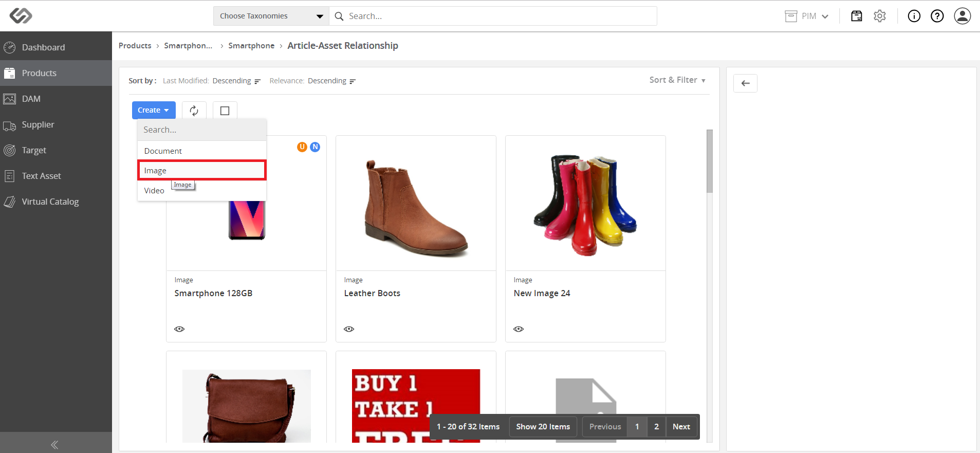Select Video from the Create menu
Viewport: 980px width, 453px height.
point(154,191)
